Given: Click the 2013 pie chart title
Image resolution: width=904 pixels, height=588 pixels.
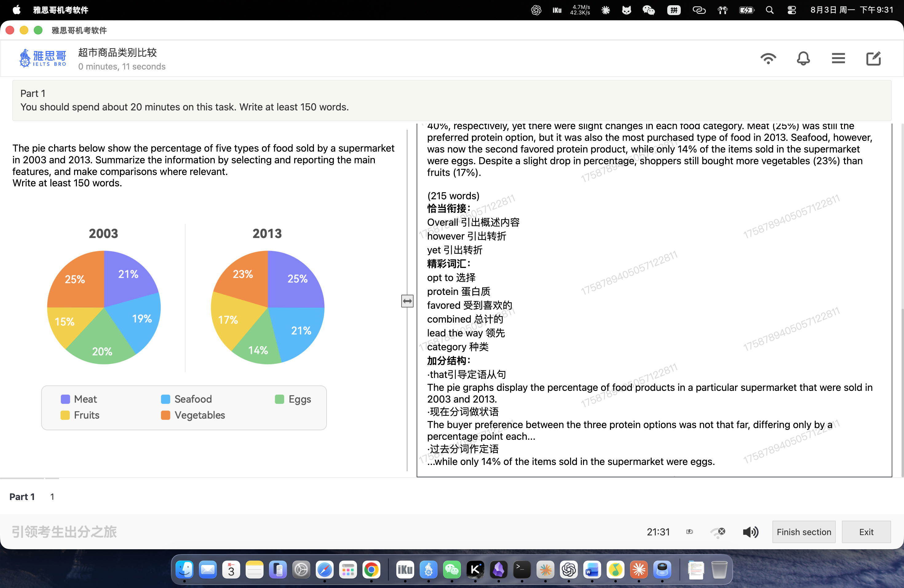Looking at the screenshot, I should point(268,233).
